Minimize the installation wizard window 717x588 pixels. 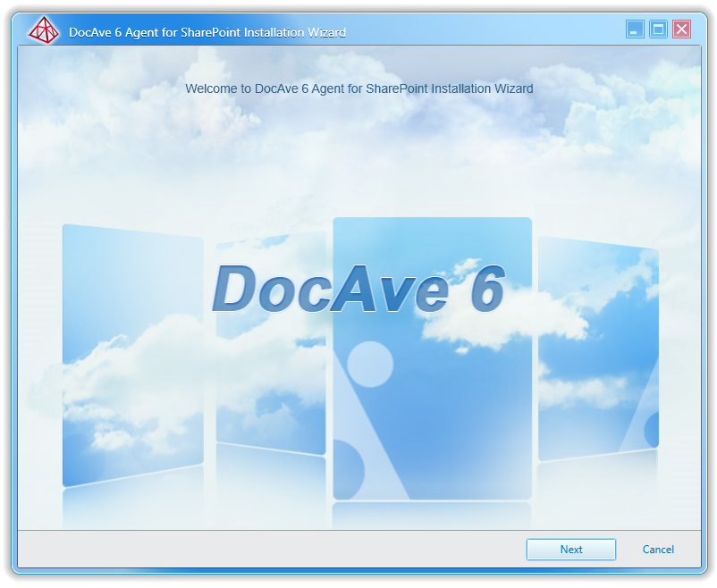tap(635, 29)
